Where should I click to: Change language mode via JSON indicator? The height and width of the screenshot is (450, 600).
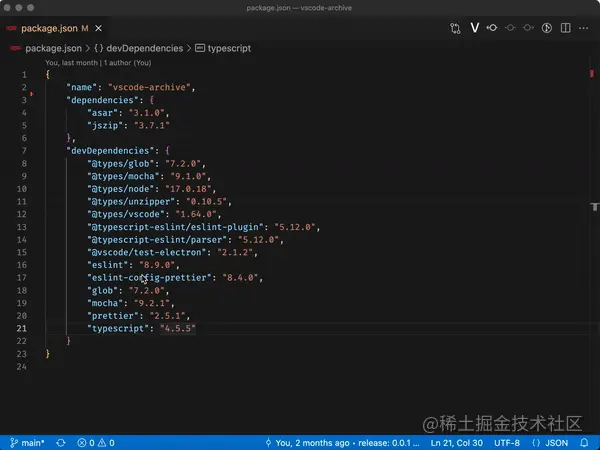(x=551, y=442)
